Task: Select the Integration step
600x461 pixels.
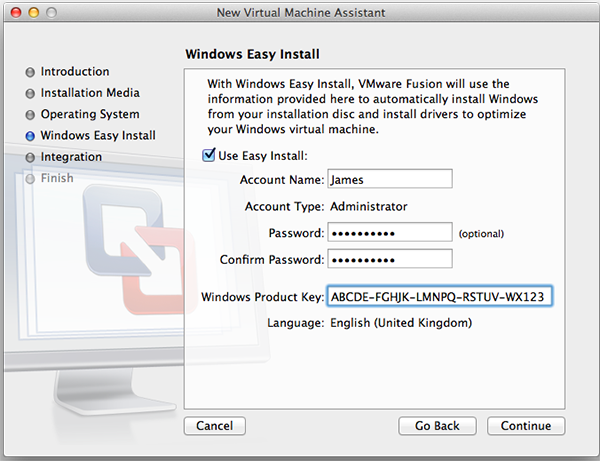Action: click(72, 157)
